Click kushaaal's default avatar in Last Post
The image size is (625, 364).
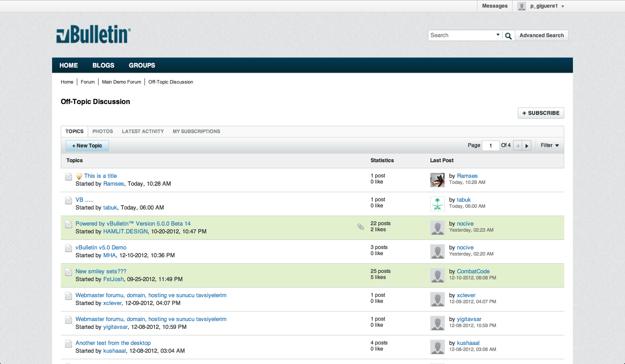pyautogui.click(x=437, y=347)
